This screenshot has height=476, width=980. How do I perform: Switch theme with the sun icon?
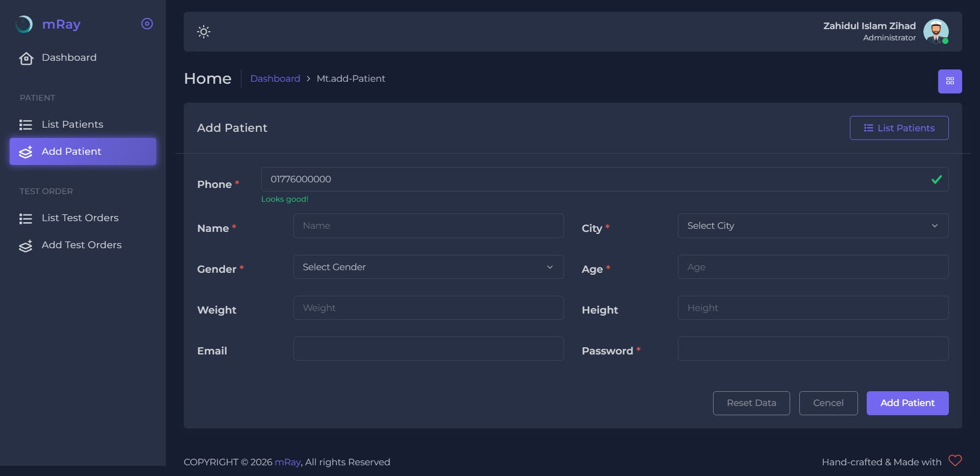204,32
